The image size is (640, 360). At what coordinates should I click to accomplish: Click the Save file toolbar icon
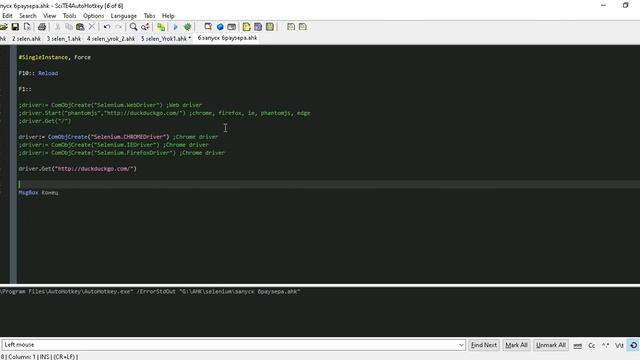click(x=15, y=27)
